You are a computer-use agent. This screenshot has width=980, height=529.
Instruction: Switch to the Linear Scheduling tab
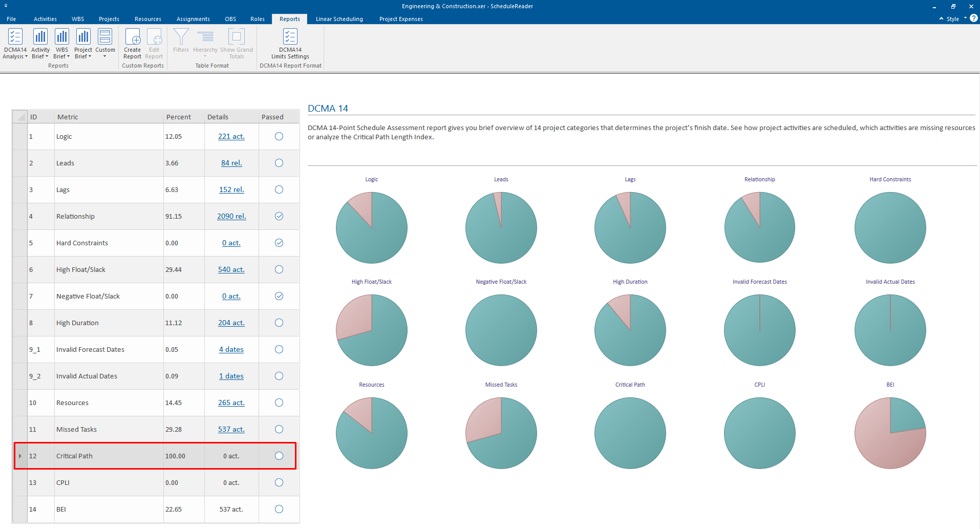tap(339, 19)
